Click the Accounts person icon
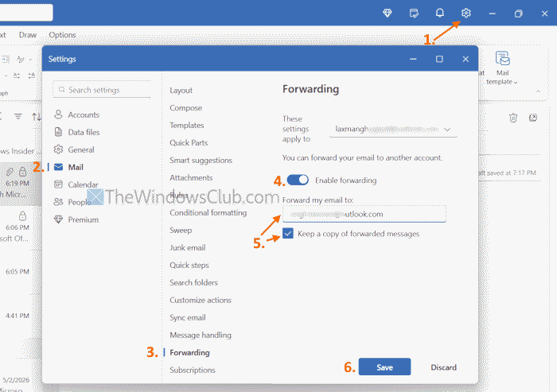This screenshot has width=557, height=392. click(58, 114)
